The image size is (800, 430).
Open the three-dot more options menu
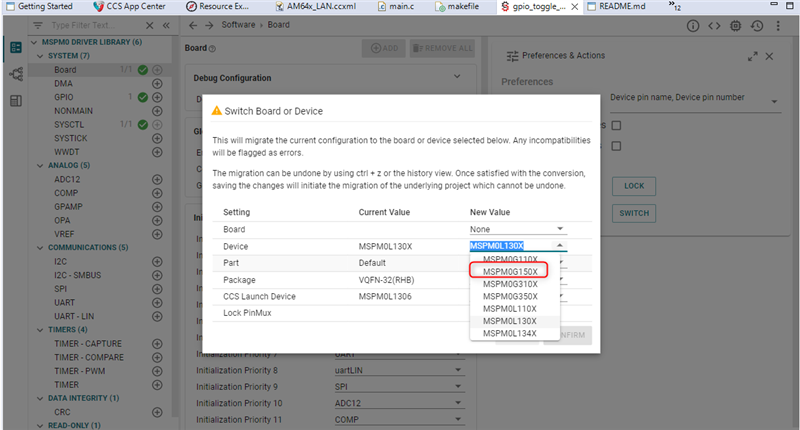click(x=778, y=25)
